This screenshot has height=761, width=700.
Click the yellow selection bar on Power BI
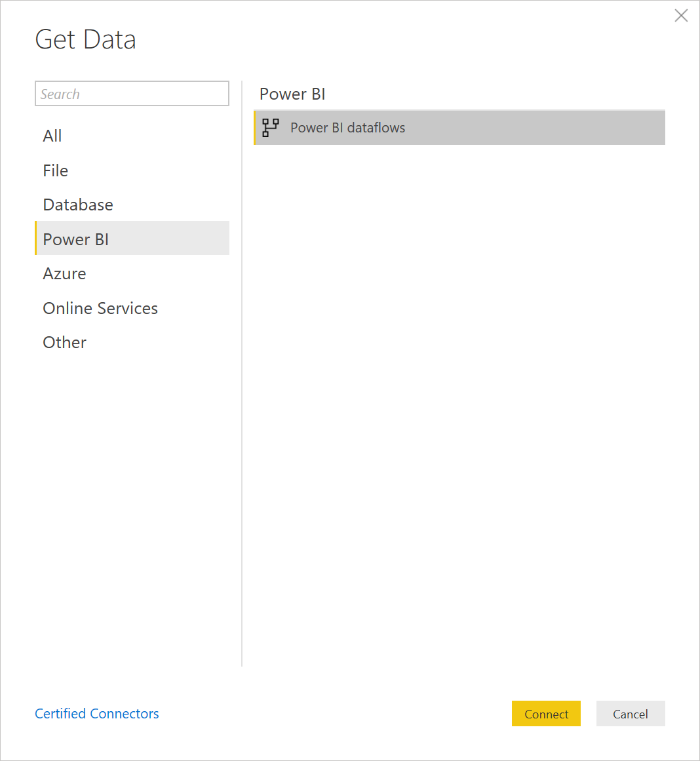click(36, 239)
